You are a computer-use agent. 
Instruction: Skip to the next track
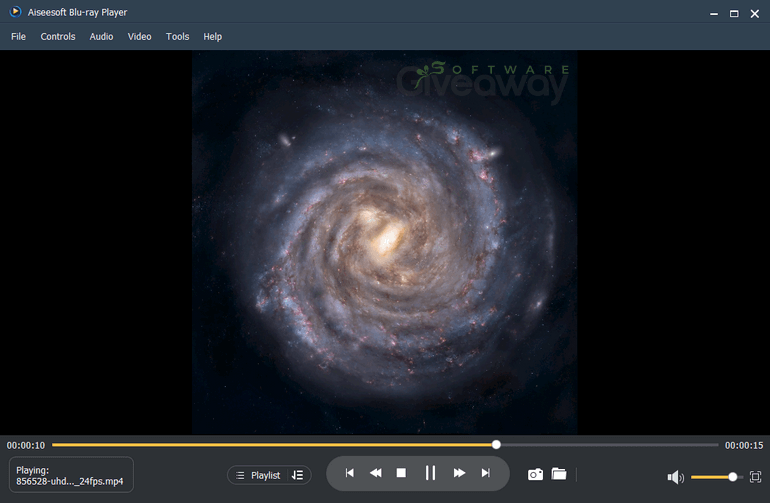486,473
